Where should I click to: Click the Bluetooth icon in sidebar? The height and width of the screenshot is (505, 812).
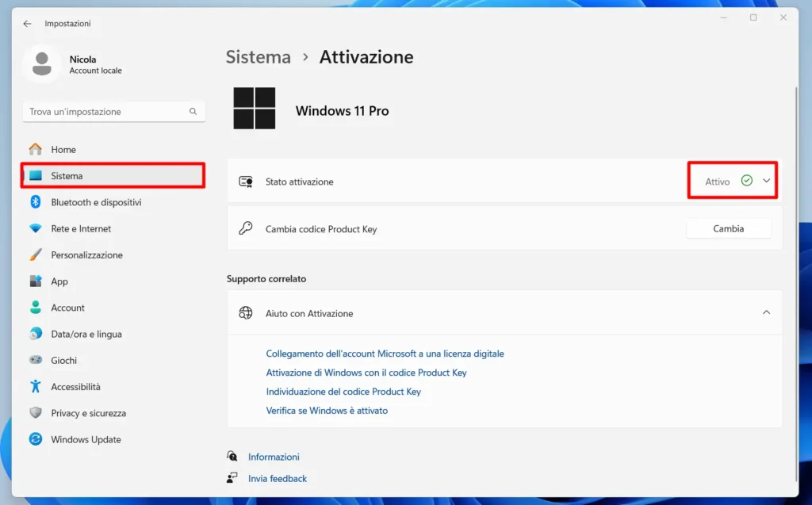pyautogui.click(x=35, y=202)
